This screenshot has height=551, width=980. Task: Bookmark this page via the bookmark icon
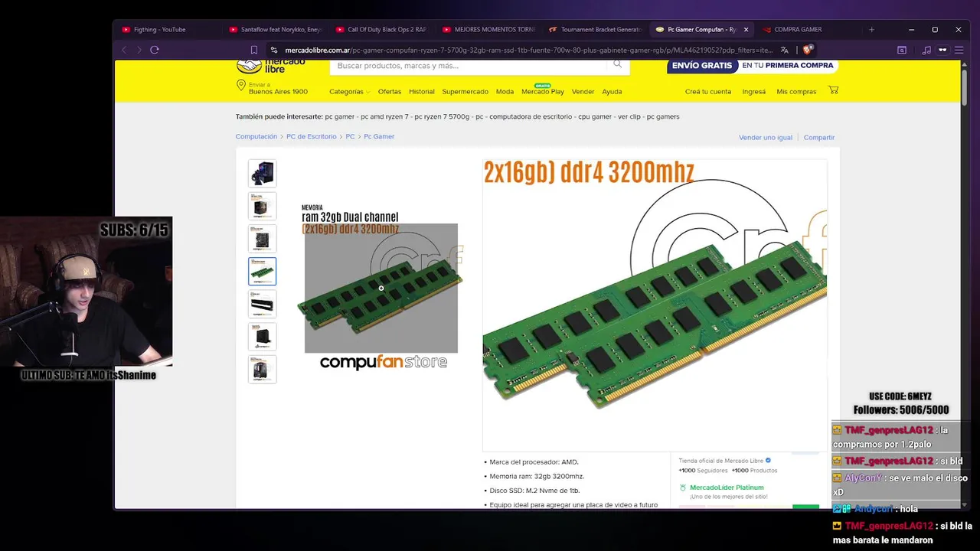254,50
